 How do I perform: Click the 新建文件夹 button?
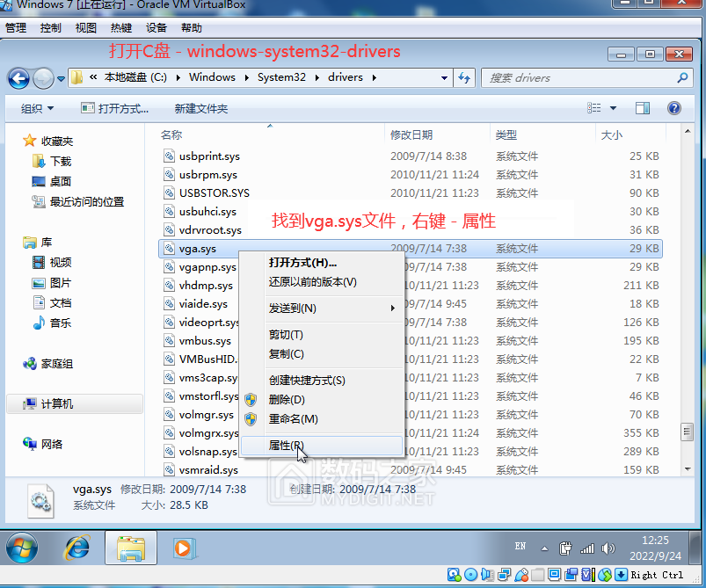pos(200,108)
